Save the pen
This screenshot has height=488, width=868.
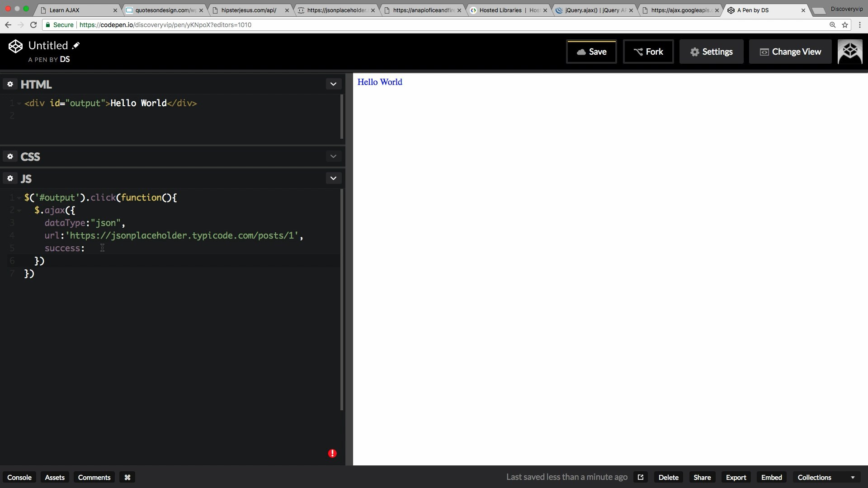point(591,52)
